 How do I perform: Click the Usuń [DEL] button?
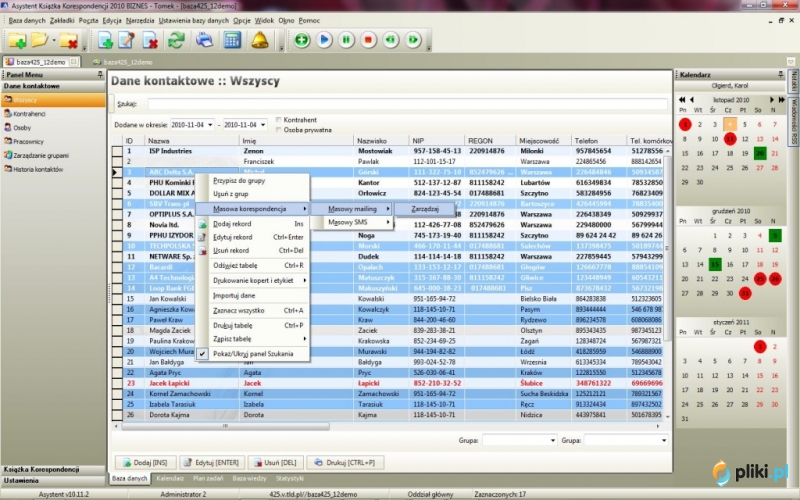coord(275,463)
